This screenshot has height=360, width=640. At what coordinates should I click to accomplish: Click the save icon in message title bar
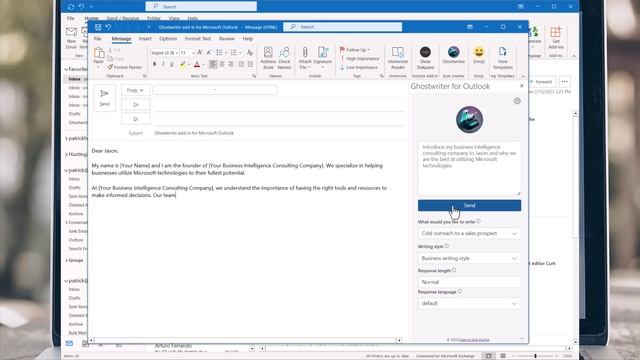98,27
